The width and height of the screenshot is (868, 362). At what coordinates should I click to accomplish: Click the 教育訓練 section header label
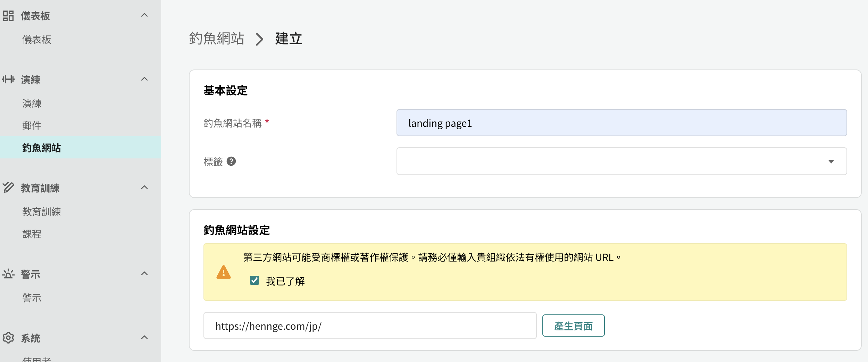point(40,188)
